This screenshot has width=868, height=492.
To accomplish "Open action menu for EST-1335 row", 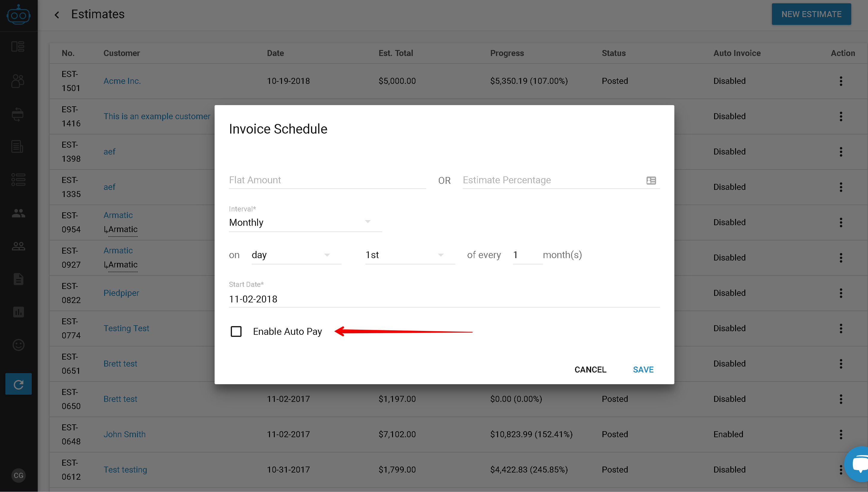I will point(841,187).
